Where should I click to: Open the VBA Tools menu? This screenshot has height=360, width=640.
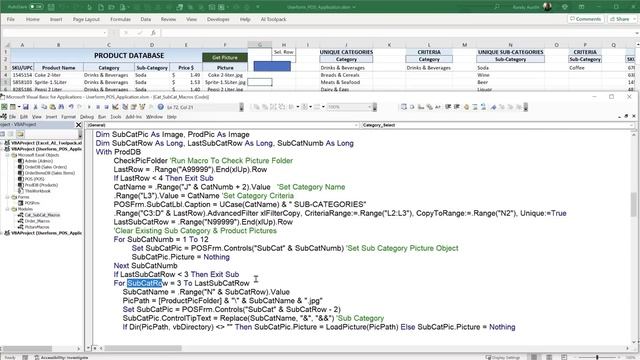click(x=116, y=117)
